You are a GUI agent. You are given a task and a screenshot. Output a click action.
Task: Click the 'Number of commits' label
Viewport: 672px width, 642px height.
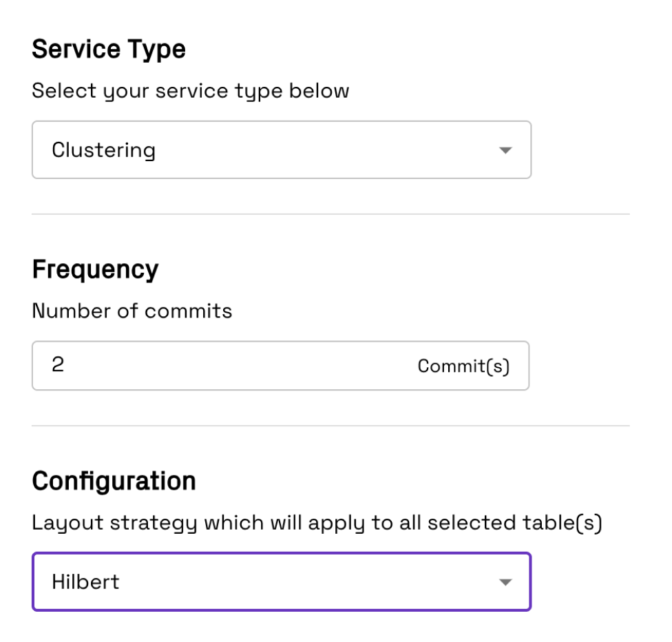point(132,311)
